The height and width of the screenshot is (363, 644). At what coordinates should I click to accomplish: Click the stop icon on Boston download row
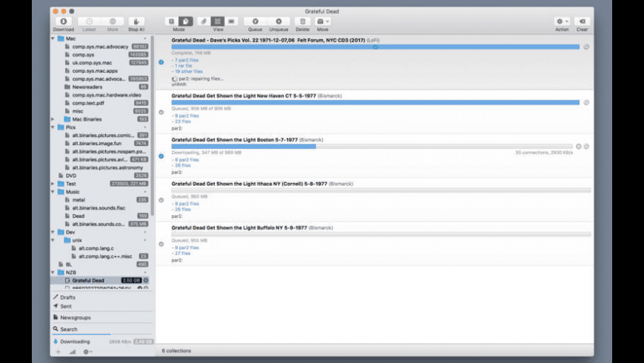(x=578, y=147)
